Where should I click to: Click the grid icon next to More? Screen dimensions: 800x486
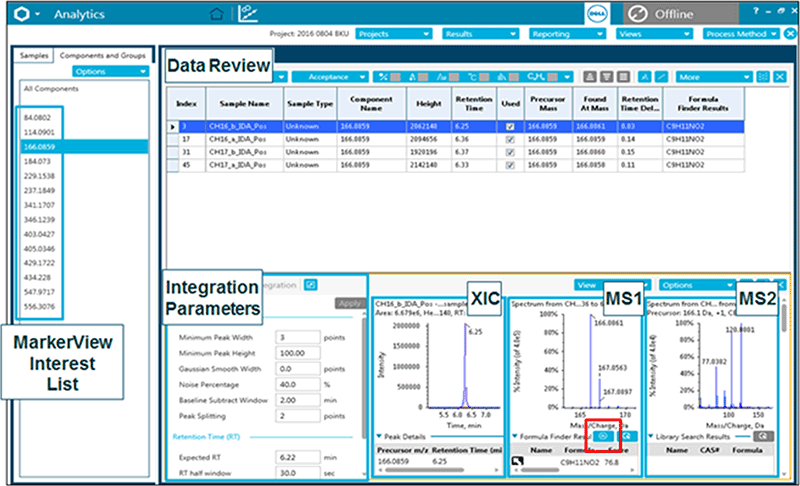763,77
